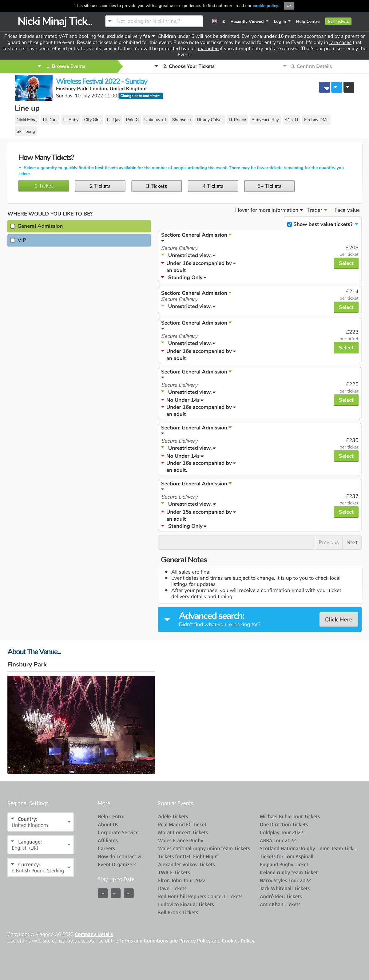Open the Country regional settings dropdown
The image size is (369, 980).
click(41, 822)
